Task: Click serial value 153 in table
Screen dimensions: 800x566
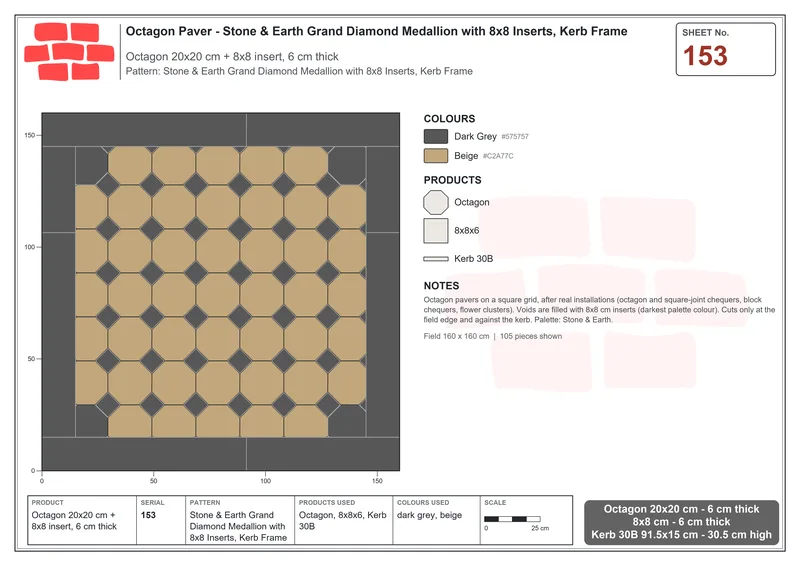Action: click(x=148, y=515)
